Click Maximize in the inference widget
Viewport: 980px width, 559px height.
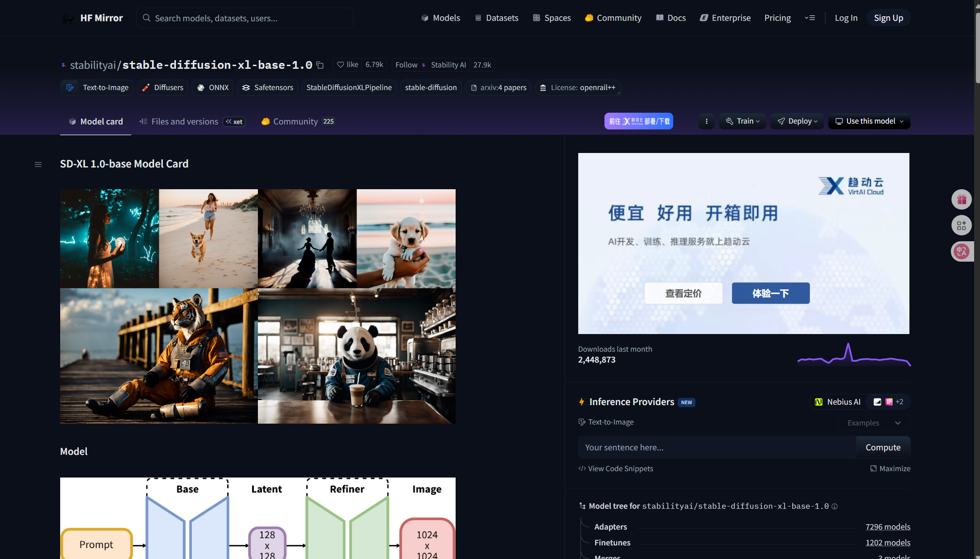(890, 469)
